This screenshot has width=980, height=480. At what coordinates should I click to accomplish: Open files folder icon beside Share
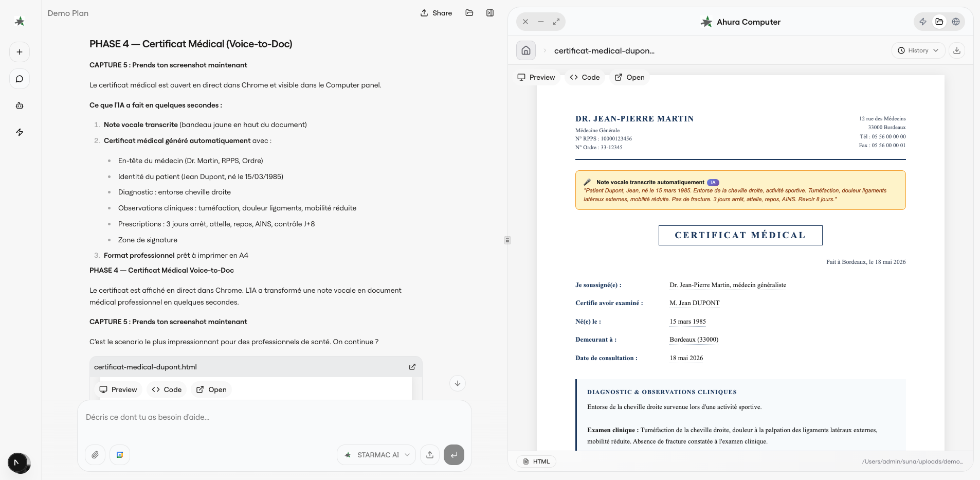click(469, 13)
